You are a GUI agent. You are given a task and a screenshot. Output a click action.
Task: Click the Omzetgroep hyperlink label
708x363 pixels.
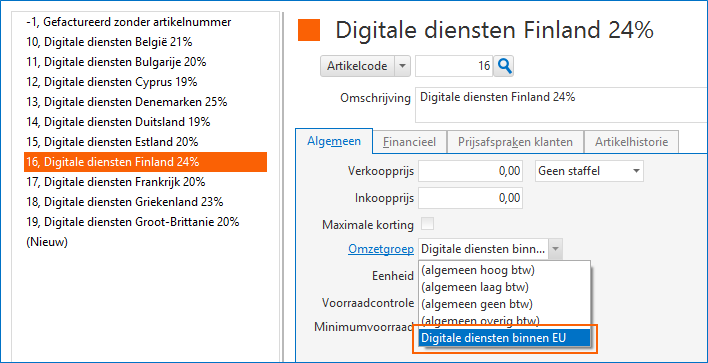tap(381, 249)
